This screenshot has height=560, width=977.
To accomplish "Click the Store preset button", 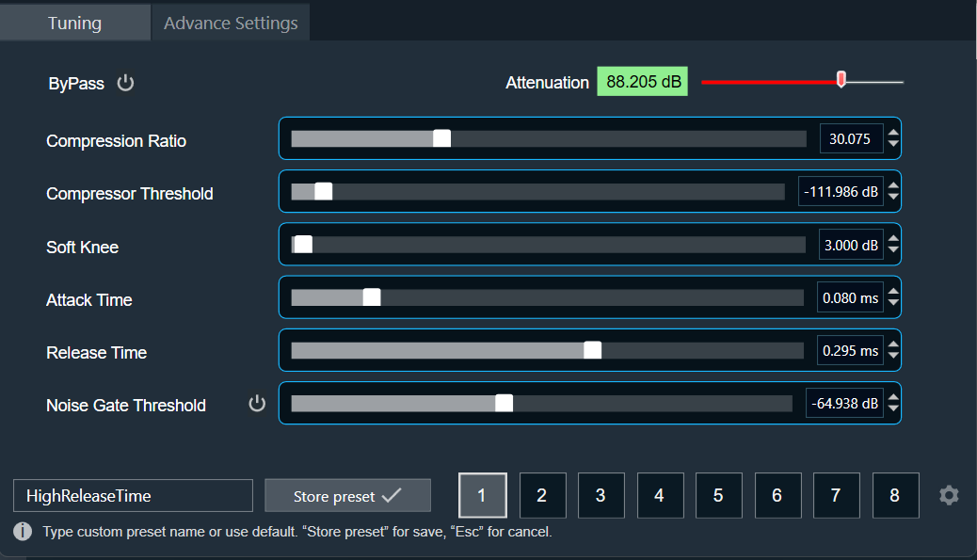I will (347, 496).
